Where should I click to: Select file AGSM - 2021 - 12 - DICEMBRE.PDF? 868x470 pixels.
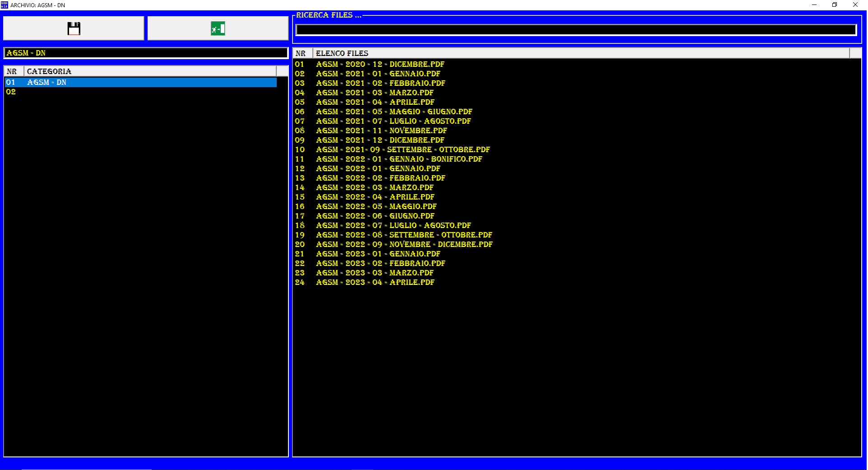click(380, 140)
